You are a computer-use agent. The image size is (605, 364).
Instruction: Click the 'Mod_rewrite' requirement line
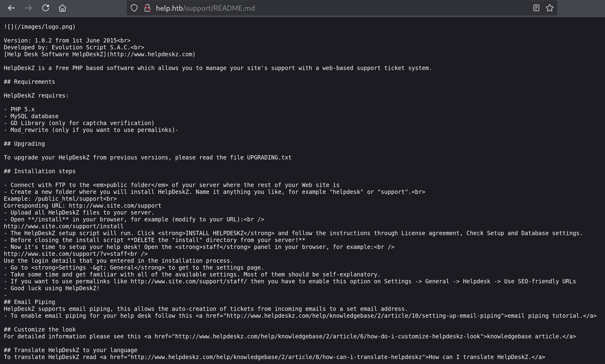coord(91,130)
